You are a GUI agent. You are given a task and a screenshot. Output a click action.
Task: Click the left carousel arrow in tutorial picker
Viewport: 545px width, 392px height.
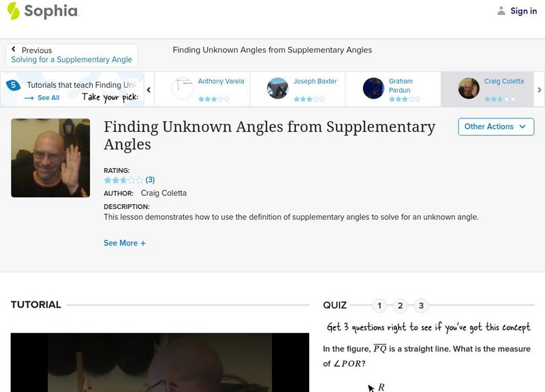coord(149,90)
